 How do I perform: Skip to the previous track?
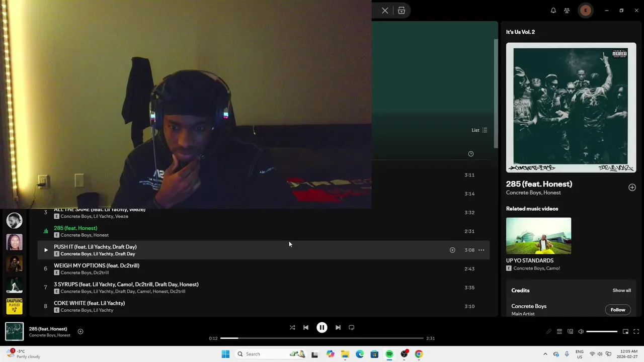(x=306, y=327)
